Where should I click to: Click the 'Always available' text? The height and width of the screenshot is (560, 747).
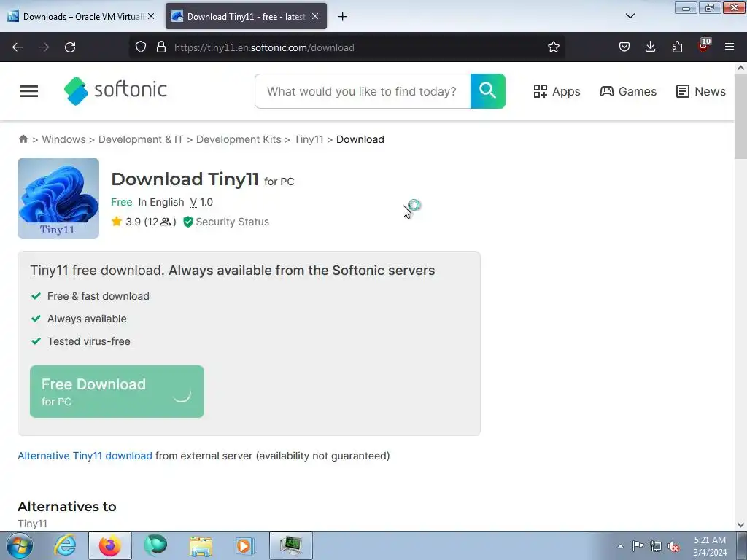87,319
